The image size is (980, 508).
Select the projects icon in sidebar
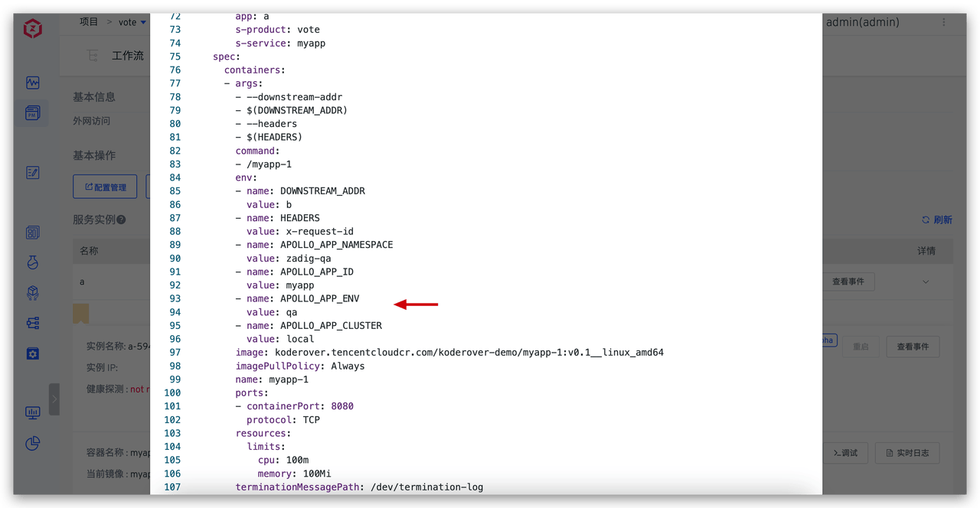32,113
